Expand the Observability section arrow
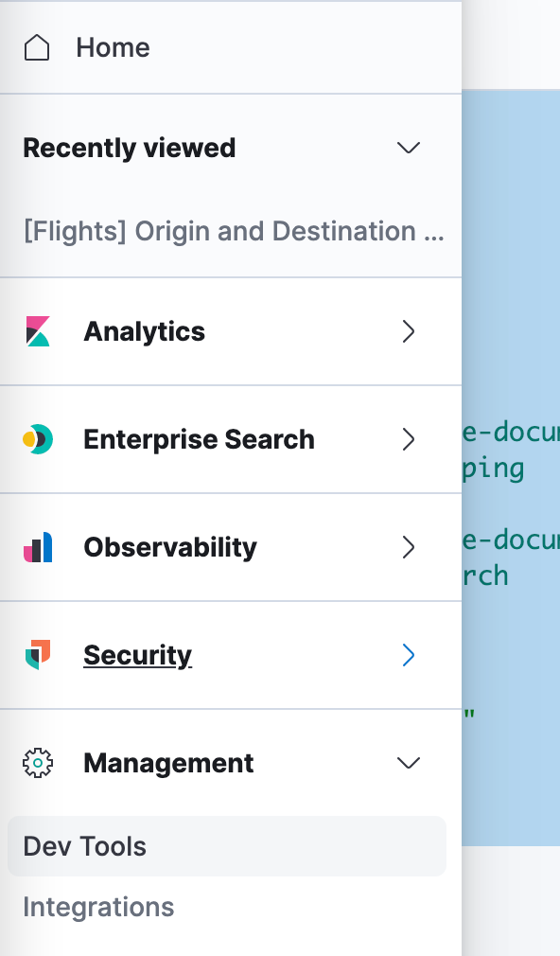This screenshot has width=560, height=956. [409, 547]
